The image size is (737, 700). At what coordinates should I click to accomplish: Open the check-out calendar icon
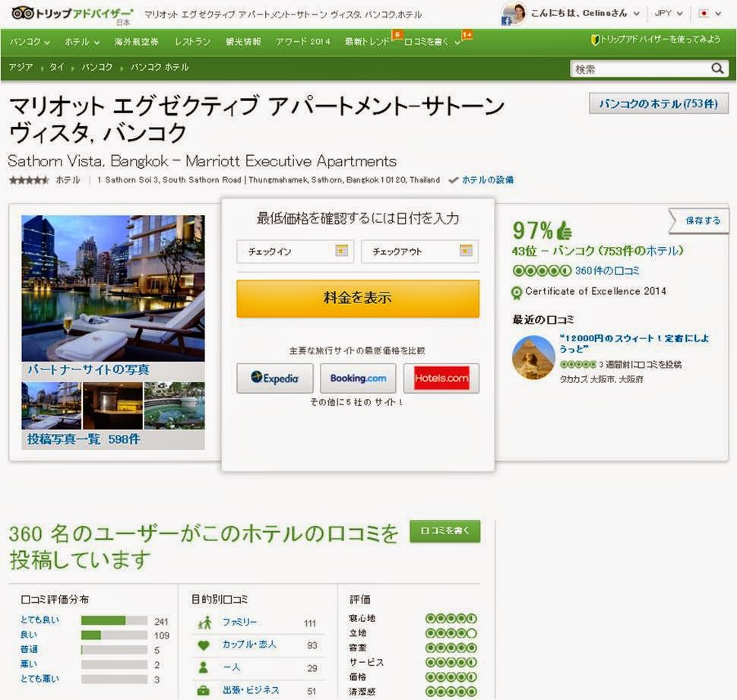pos(466,251)
